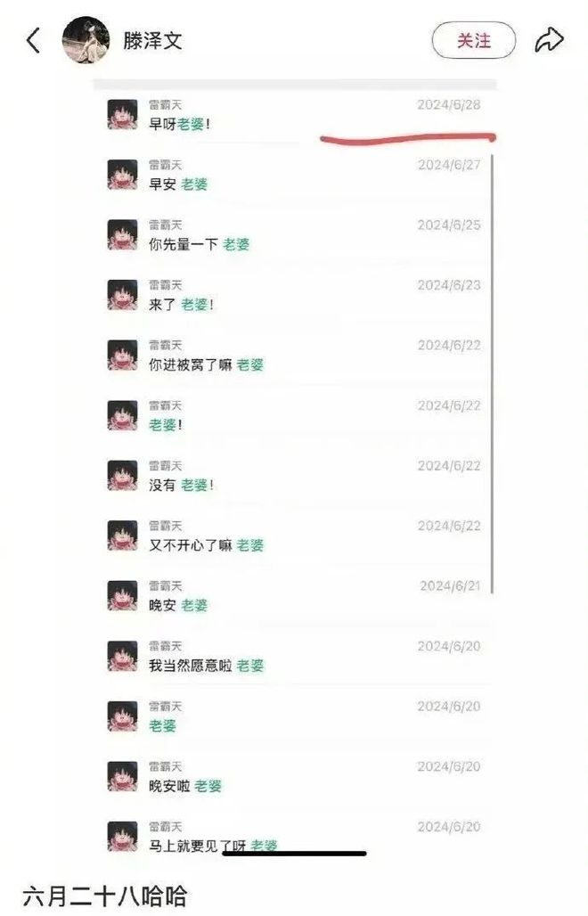588x916 pixels.
Task: Go back using the top-left arrow
Action: 33,40
